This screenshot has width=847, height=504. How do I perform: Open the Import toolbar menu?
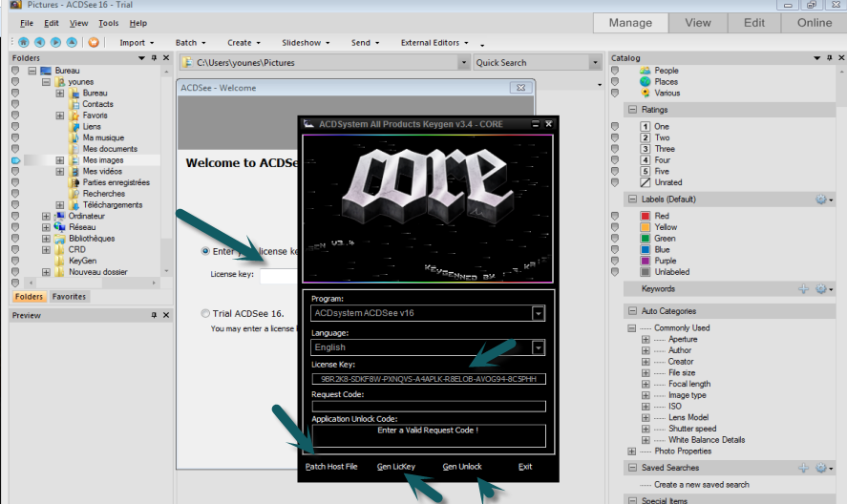(137, 43)
